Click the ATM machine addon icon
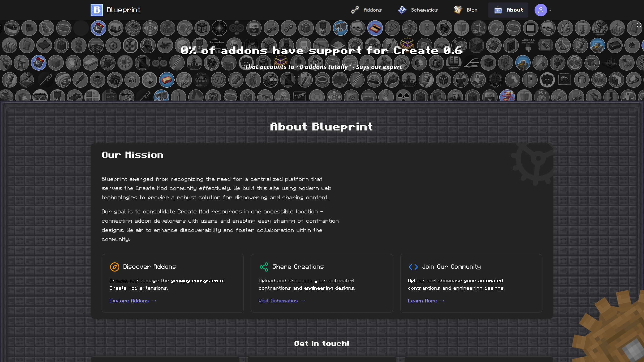This screenshot has width=644, height=362. (x=253, y=80)
